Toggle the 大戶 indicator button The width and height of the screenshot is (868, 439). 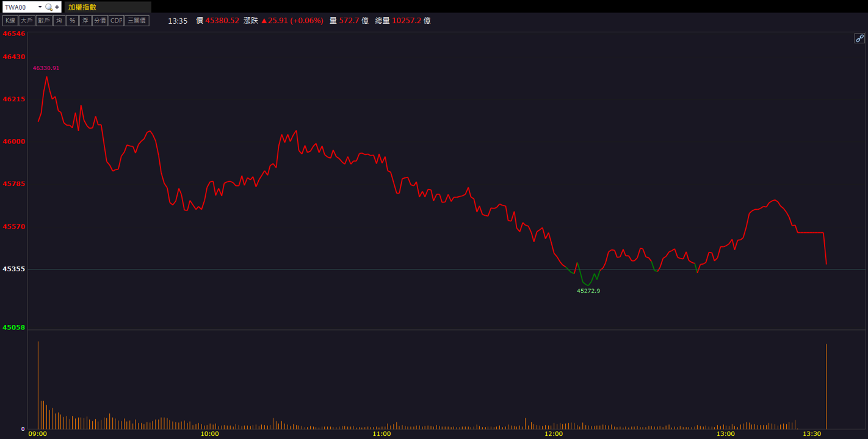coord(27,21)
